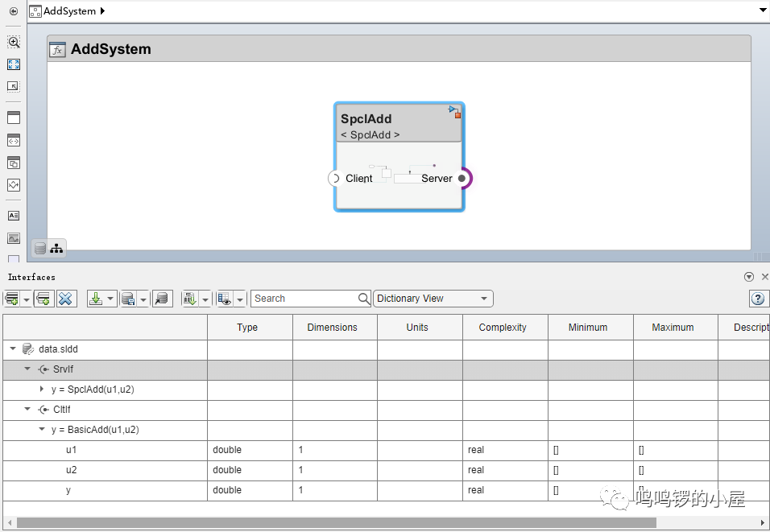Open column visibility dropdown arrow

click(240, 299)
